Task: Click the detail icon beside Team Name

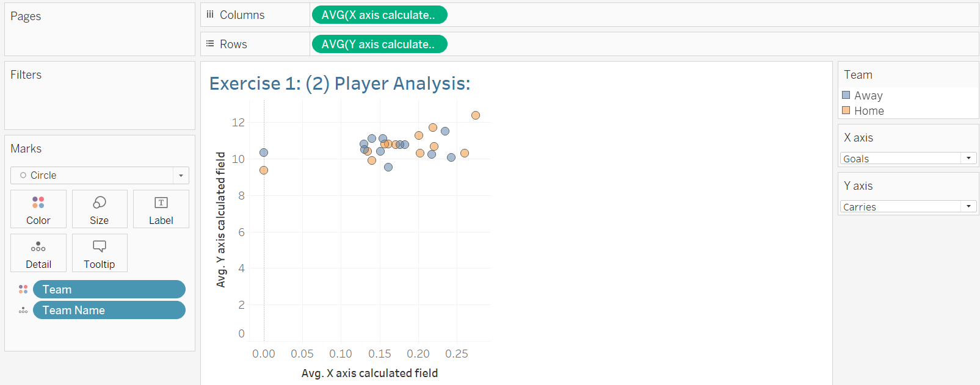Action: [23, 311]
